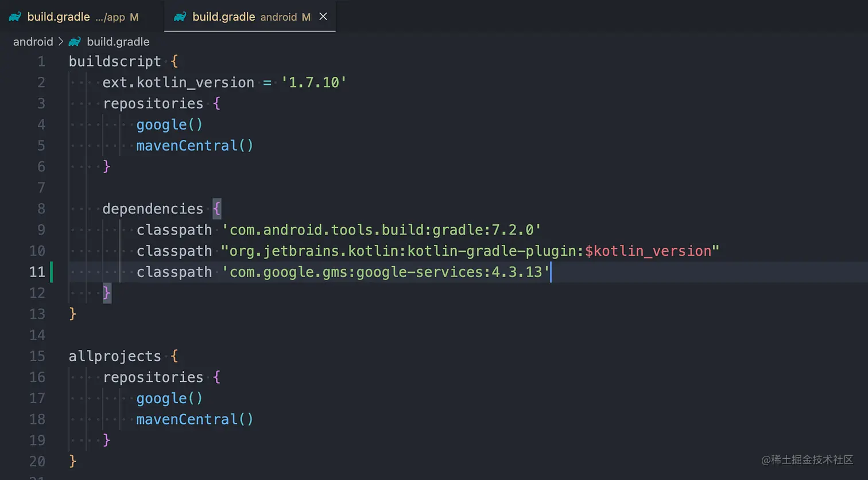The image size is (868, 480).
Task: Click the 'com.google.gms:google-services:4.3.13' string
Action: click(386, 272)
